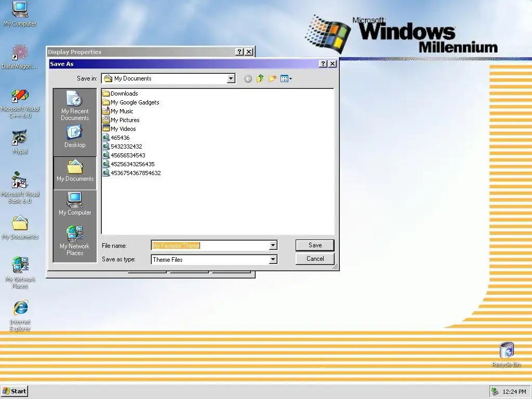This screenshot has width=532, height=399.
Task: Expand the Save in dropdown
Action: tap(231, 79)
